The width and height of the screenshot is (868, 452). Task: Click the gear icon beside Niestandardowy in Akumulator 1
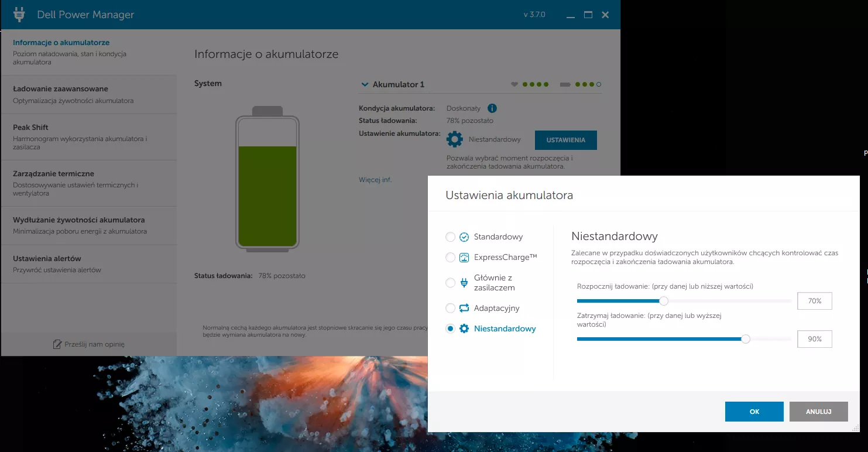pyautogui.click(x=455, y=139)
